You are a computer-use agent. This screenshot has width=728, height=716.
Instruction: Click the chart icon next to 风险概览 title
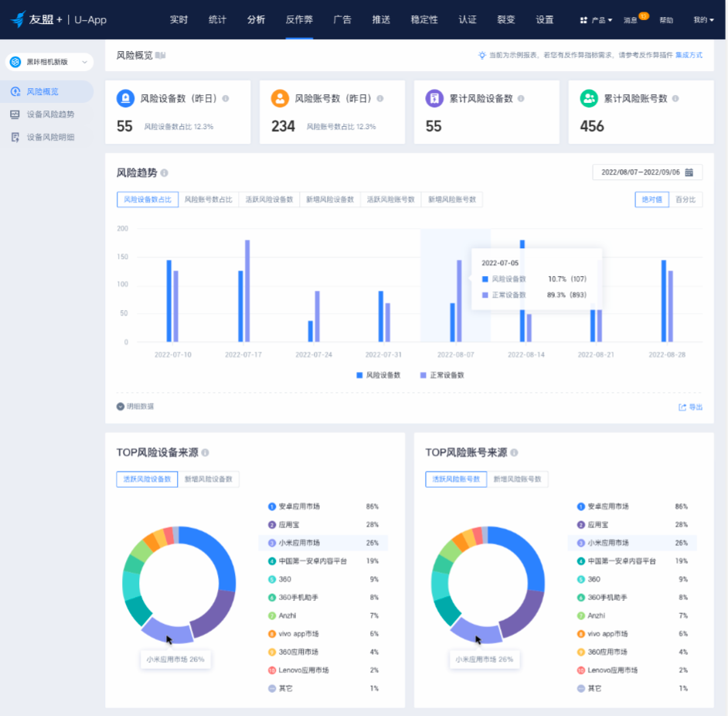(x=160, y=56)
